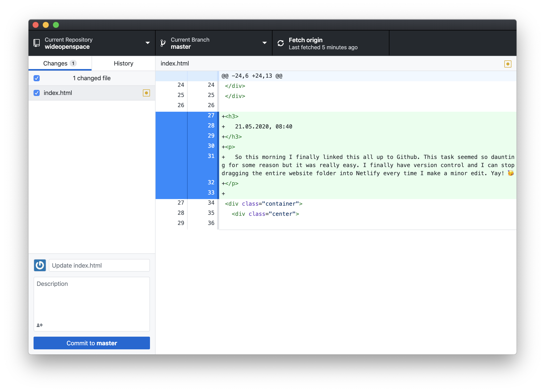Image resolution: width=545 pixels, height=392 pixels.
Task: Open the Current Branch dropdown
Action: (214, 43)
